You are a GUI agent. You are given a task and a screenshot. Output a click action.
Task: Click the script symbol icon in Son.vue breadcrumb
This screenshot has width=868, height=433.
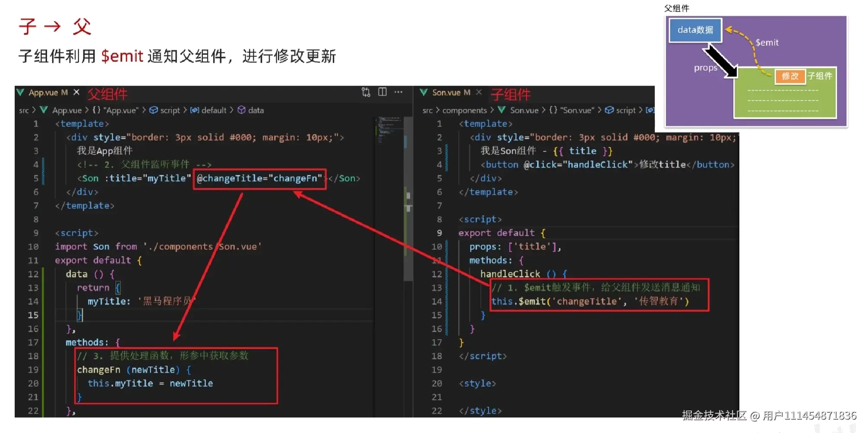[x=609, y=110]
